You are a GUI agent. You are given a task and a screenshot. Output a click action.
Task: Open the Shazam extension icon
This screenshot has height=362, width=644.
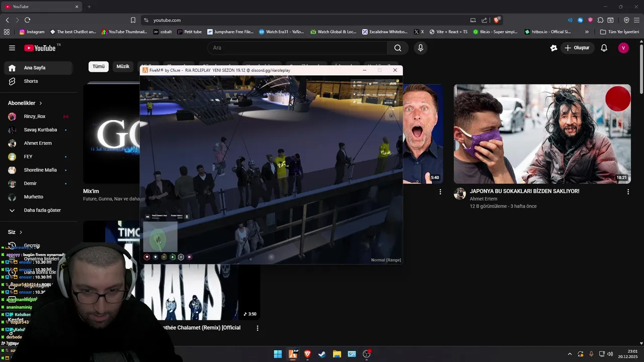coord(580,20)
